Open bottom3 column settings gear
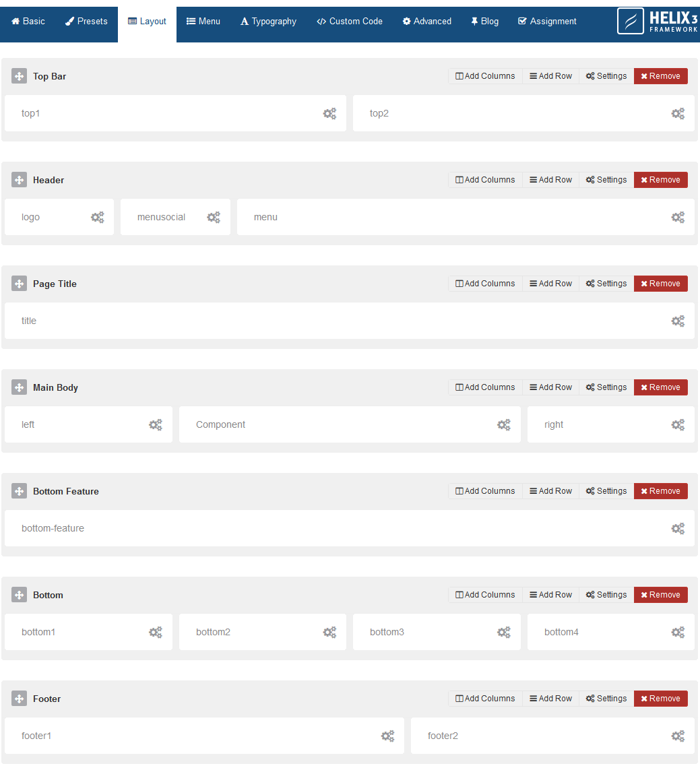The height and width of the screenshot is (768, 700). 503,633
